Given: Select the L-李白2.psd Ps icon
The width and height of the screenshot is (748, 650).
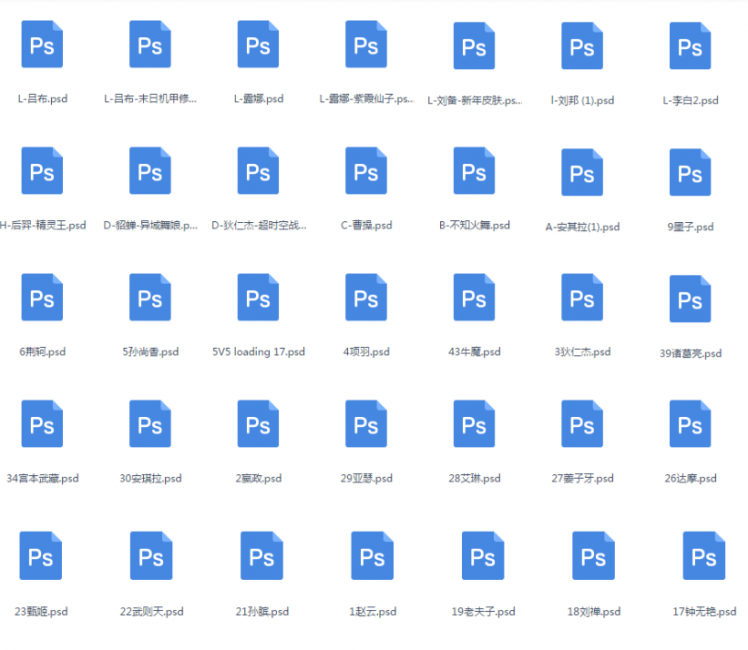Looking at the screenshot, I should [x=690, y=45].
